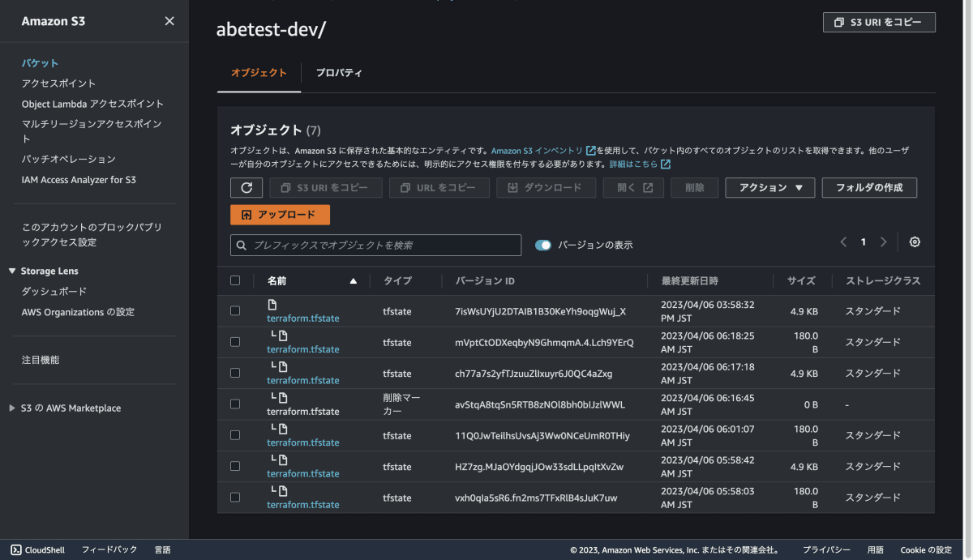This screenshot has height=560, width=973.
Task: Click the search magnifier icon
Action: pos(242,245)
